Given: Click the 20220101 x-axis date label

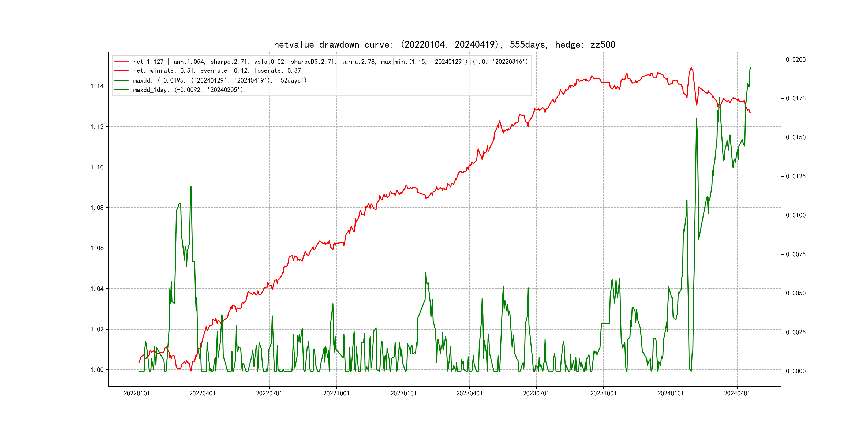Looking at the screenshot, I should coord(136,394).
